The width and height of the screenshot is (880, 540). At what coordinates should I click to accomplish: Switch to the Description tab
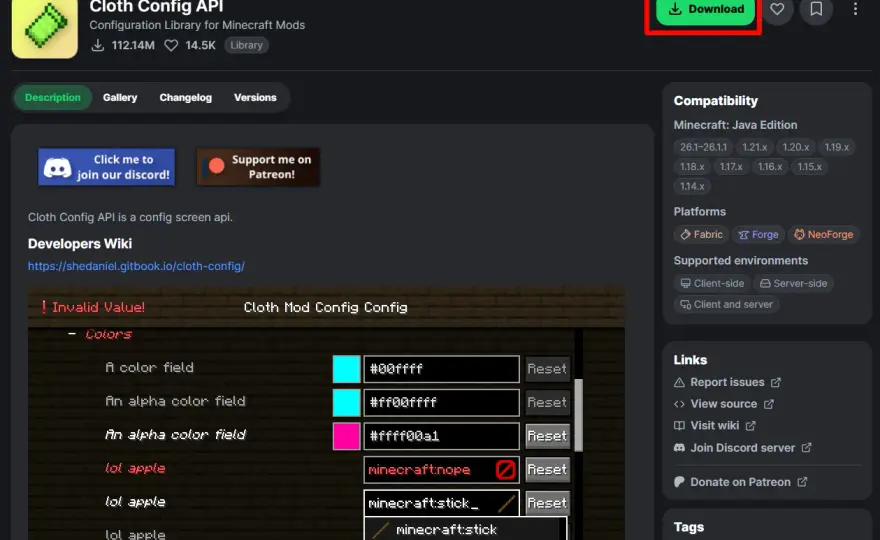[53, 98]
